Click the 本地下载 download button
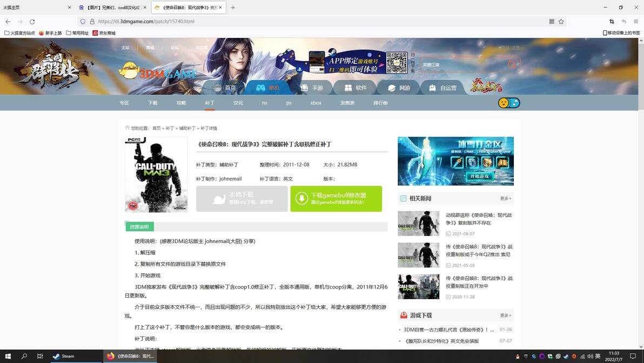Image resolution: width=644 pixels, height=363 pixels. (x=242, y=199)
